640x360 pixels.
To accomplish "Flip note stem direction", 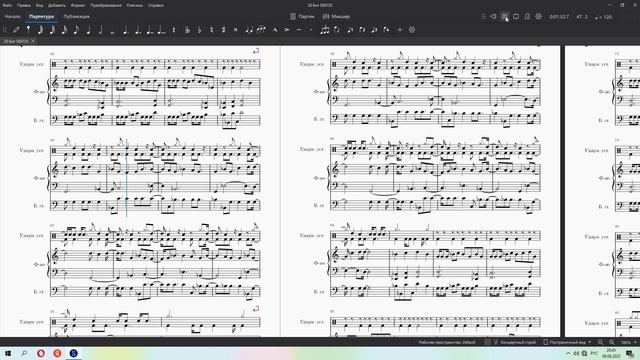I will pyautogui.click(x=337, y=29).
